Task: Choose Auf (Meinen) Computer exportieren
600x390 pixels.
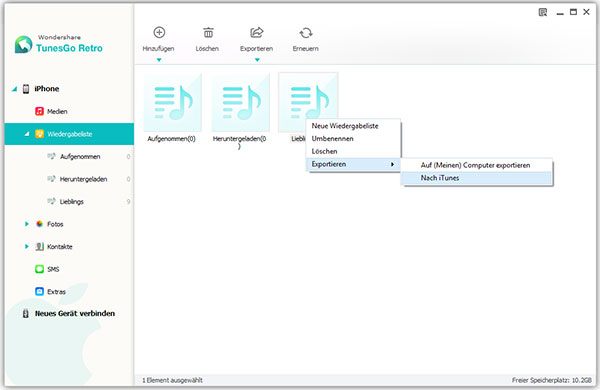Action: click(x=477, y=165)
